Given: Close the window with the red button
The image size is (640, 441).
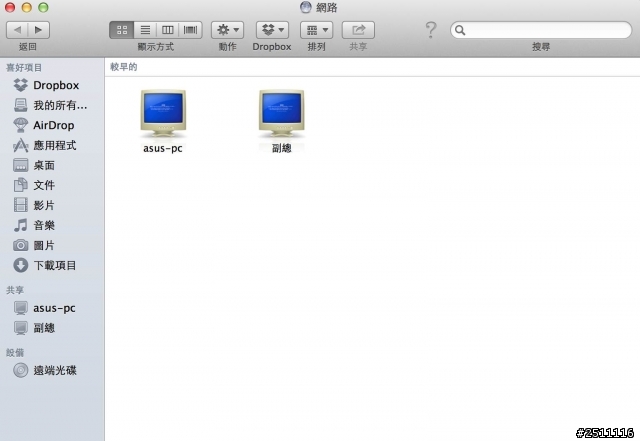Looking at the screenshot, I should 10,7.
